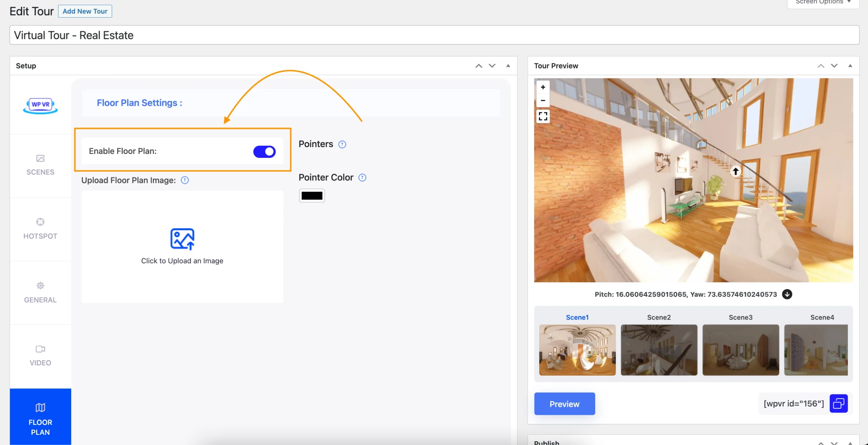
Task: Click the Virtual Tour title input field
Action: pos(434,35)
